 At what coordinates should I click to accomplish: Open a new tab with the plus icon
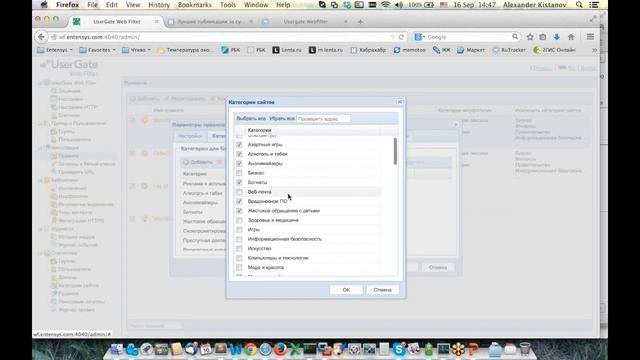click(x=360, y=22)
